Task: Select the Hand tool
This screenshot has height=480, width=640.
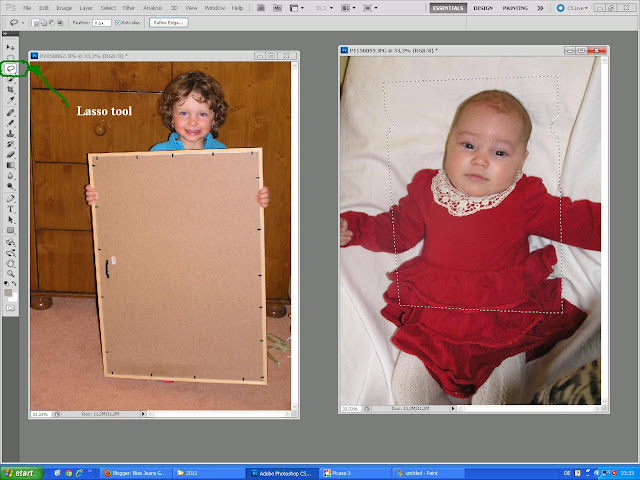Action: 11,263
